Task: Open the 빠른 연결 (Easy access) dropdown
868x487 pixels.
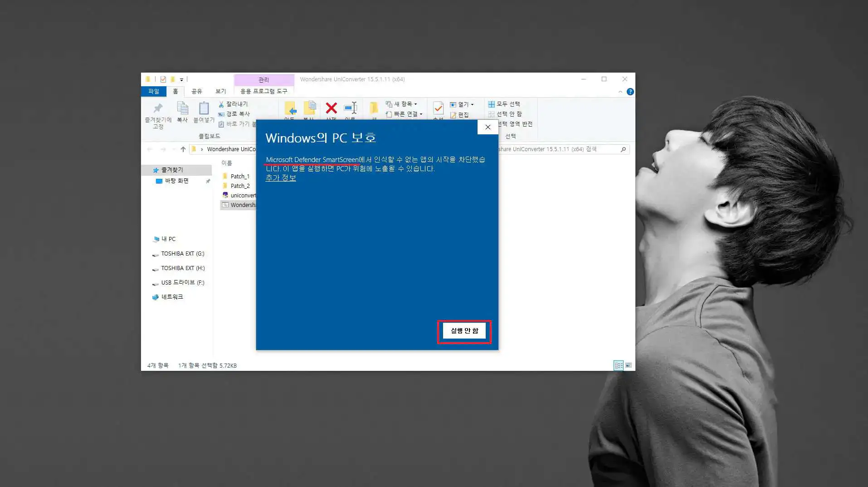Action: 404,114
